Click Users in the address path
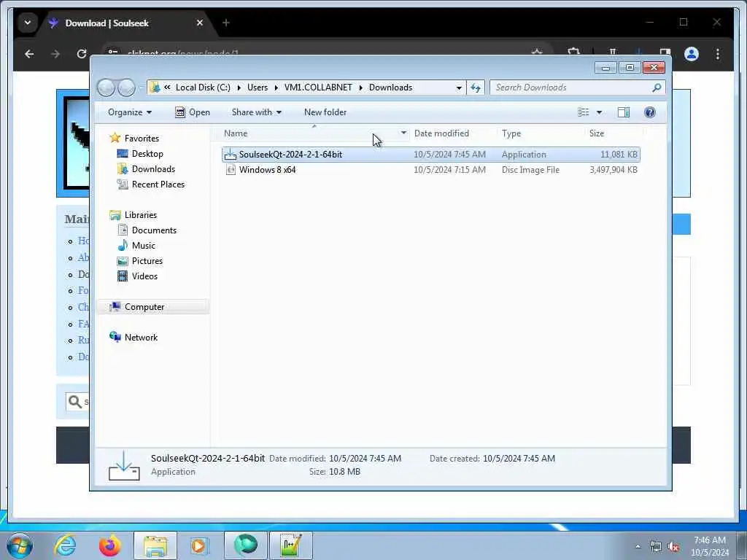747x560 pixels. click(258, 87)
